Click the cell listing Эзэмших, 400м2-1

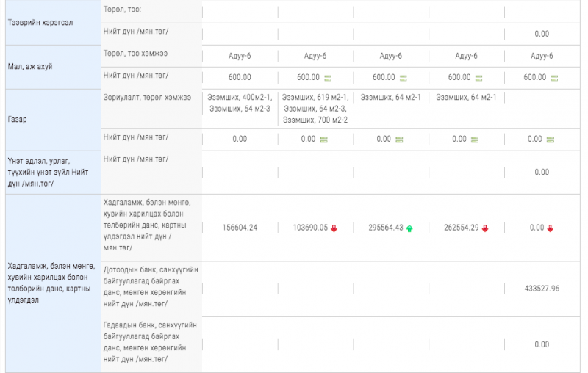click(240, 103)
